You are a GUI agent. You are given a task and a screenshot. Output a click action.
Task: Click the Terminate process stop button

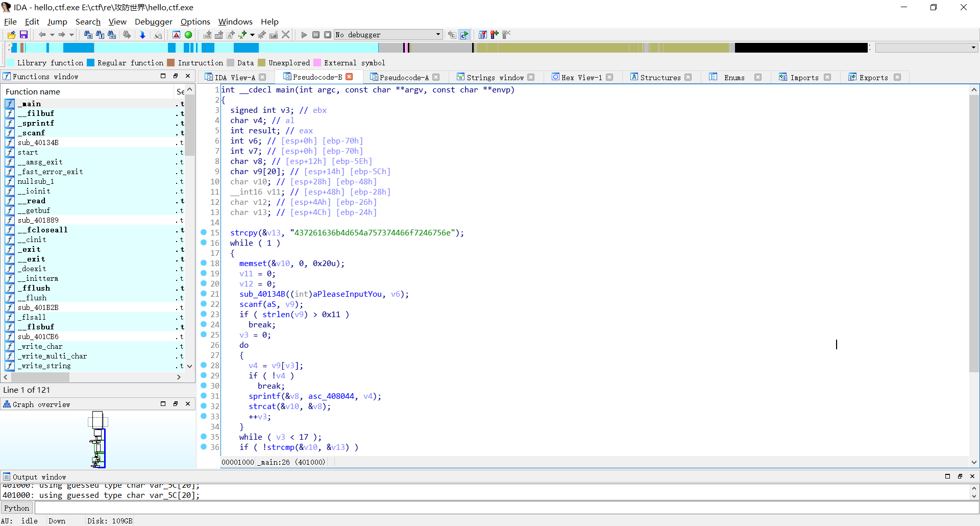pyautogui.click(x=328, y=35)
